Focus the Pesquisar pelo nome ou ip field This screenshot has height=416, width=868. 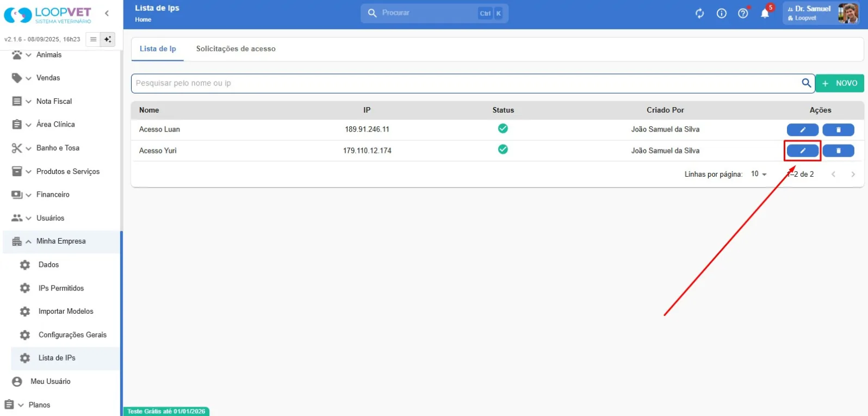(x=466, y=83)
